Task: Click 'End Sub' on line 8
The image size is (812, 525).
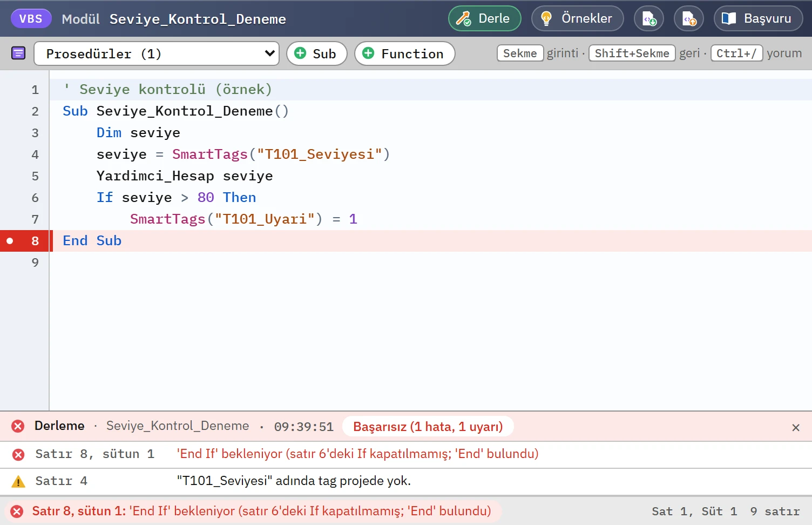Action: click(x=92, y=240)
